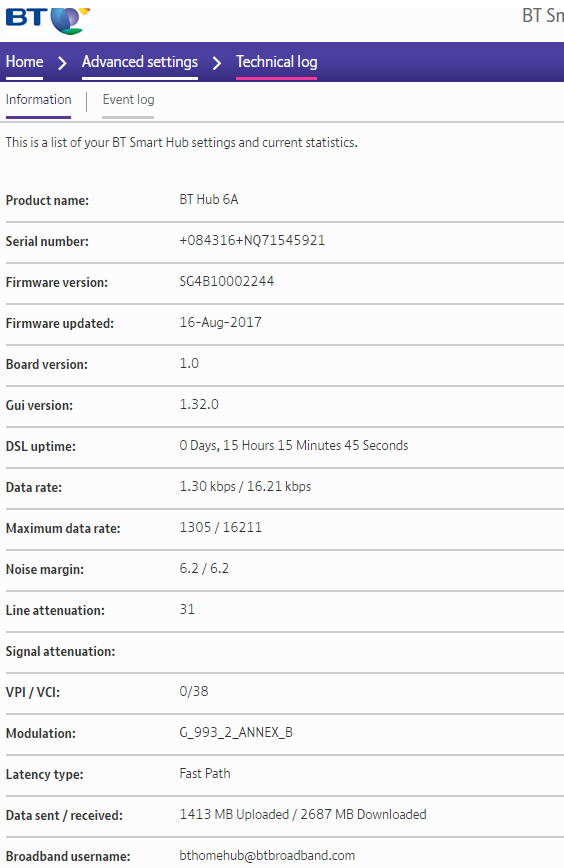
Task: Click the Product name BT Hub 6A
Action: coord(209,199)
